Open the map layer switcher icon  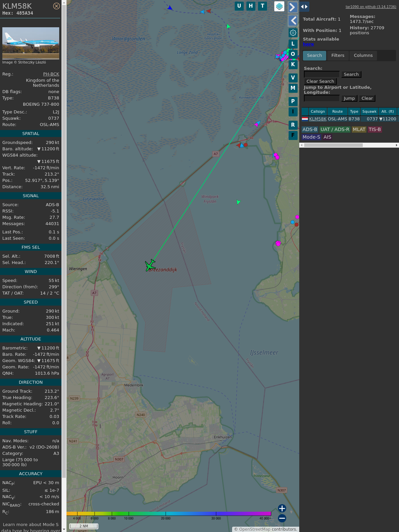[x=279, y=6]
